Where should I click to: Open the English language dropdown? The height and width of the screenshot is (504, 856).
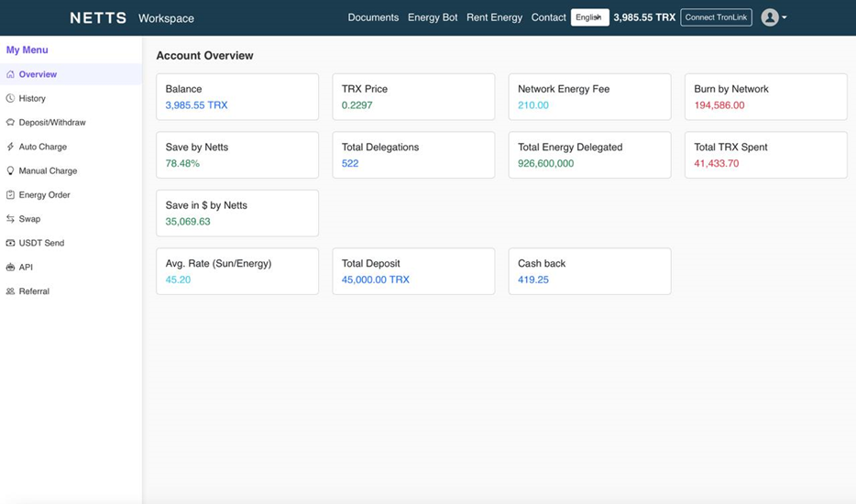589,17
